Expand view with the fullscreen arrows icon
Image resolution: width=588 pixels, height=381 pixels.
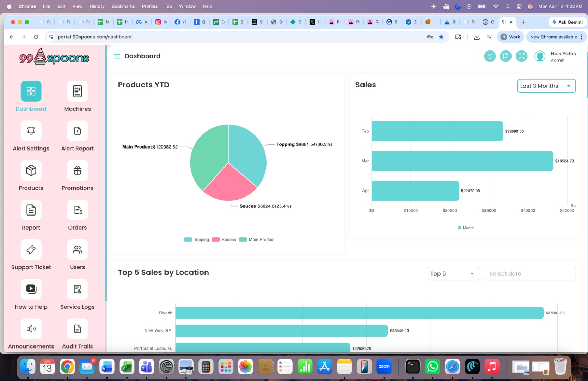point(522,56)
